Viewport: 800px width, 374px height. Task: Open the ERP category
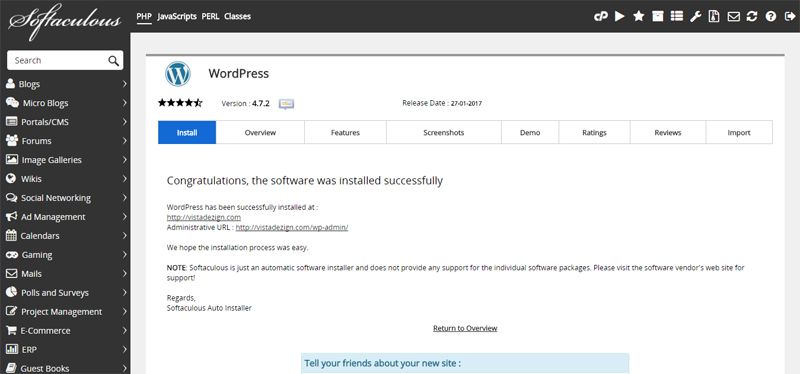(29, 350)
